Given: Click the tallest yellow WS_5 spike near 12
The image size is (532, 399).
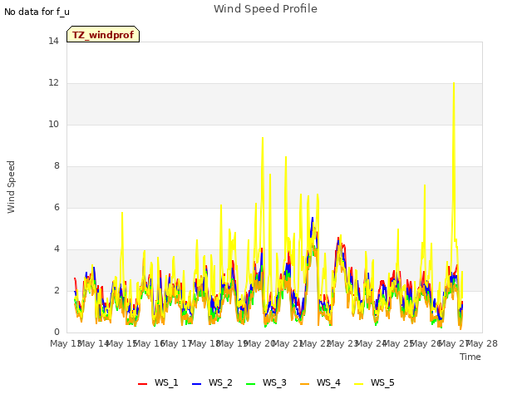Looking at the screenshot, I should [x=454, y=83].
